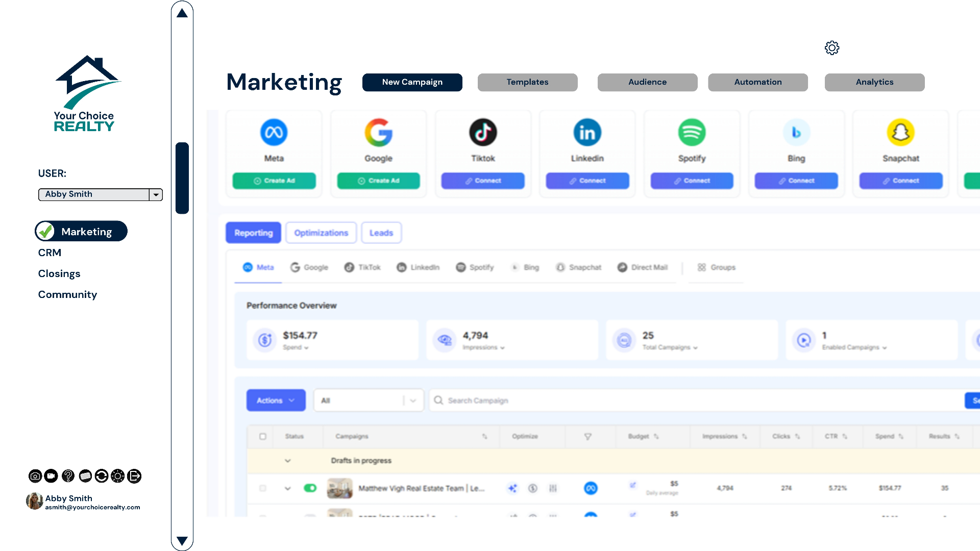Screen dimensions: 980x551
Task: Click the Meta logo icon card
Action: point(274,133)
